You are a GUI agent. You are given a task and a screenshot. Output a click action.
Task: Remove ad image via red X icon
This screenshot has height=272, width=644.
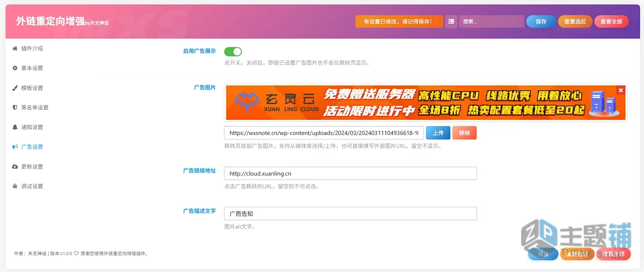pos(621,90)
